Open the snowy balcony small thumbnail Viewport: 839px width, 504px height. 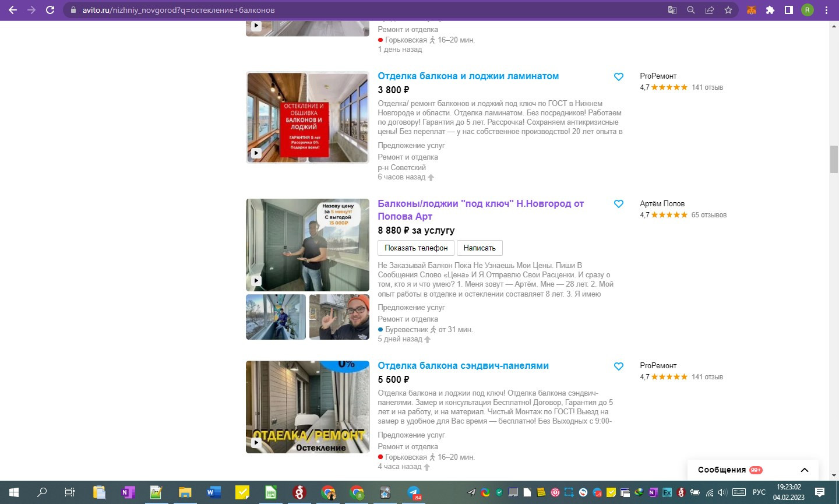point(276,317)
